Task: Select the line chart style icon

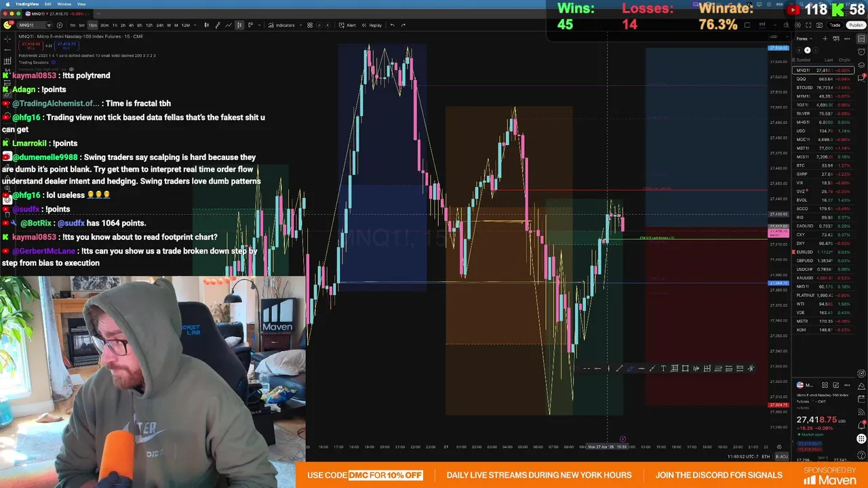Action: tap(229, 25)
